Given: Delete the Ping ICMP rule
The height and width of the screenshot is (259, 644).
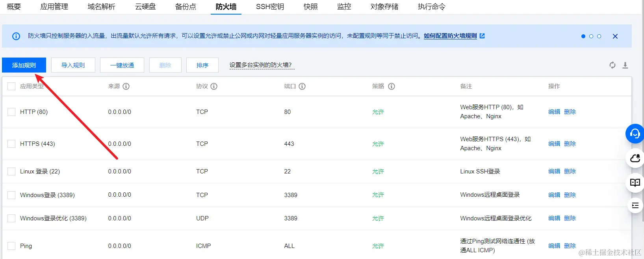Looking at the screenshot, I should click(x=570, y=246).
